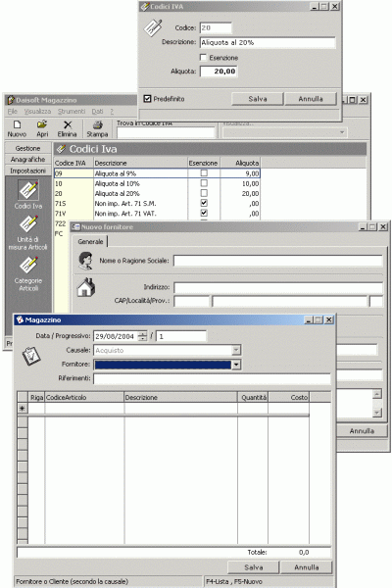Delete the entry with the Elimina icon
The image size is (392, 588).
click(x=68, y=128)
